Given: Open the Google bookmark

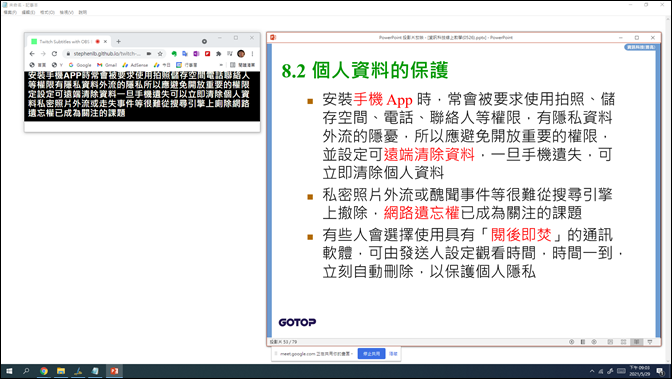Looking at the screenshot, I should point(80,65).
